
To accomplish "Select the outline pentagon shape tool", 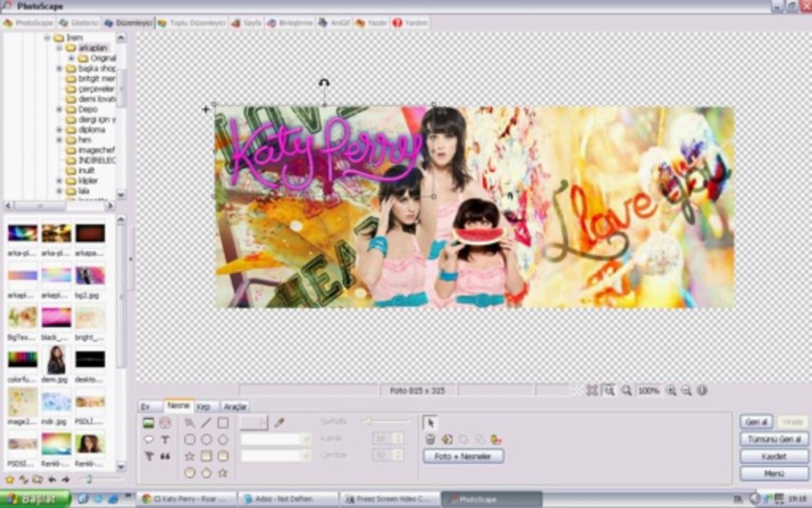I will coord(223,440).
